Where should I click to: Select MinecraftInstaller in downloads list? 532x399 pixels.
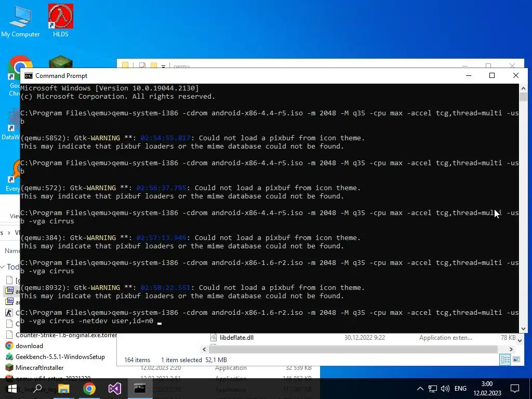coord(39,368)
